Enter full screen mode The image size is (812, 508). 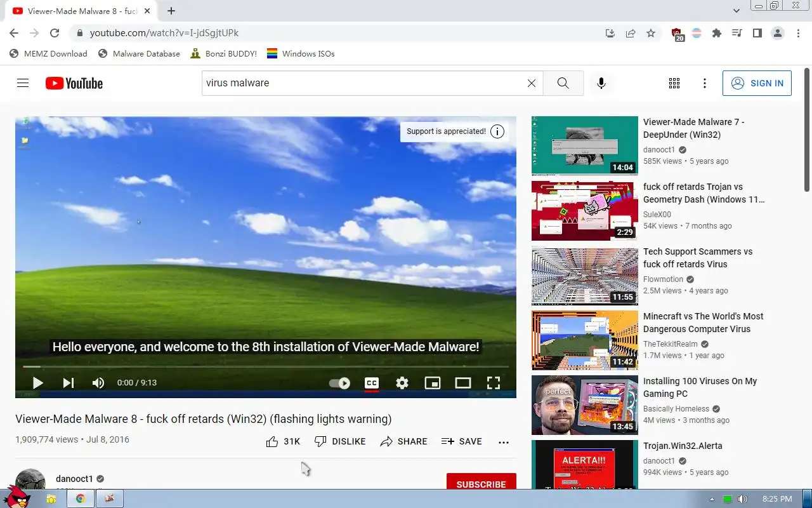point(494,383)
